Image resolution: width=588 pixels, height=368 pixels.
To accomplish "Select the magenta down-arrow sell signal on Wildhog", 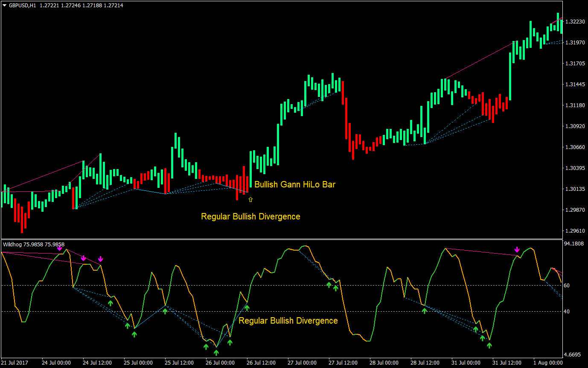I will pos(84,258).
